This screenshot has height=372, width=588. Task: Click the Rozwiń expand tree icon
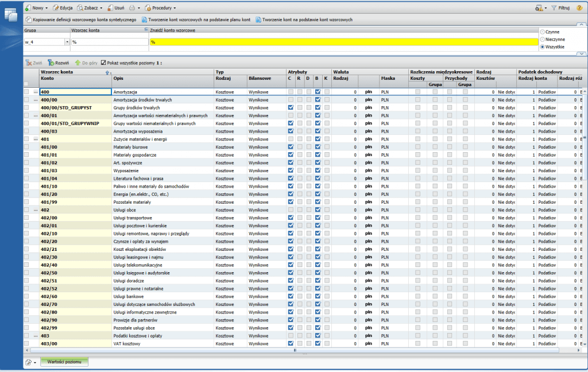point(51,63)
